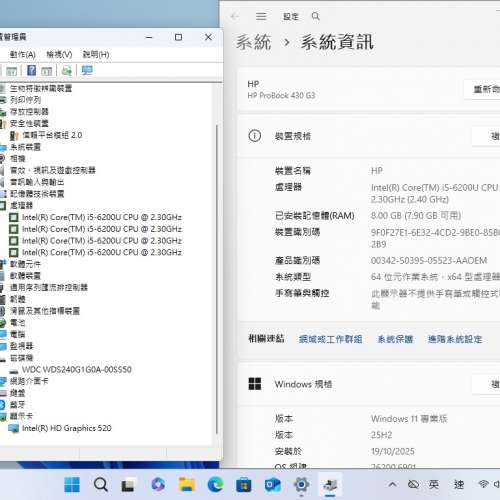Select 生物特徵辨識裝置 in device tree
This screenshot has width=500, height=500.
pyautogui.click(x=41, y=88)
